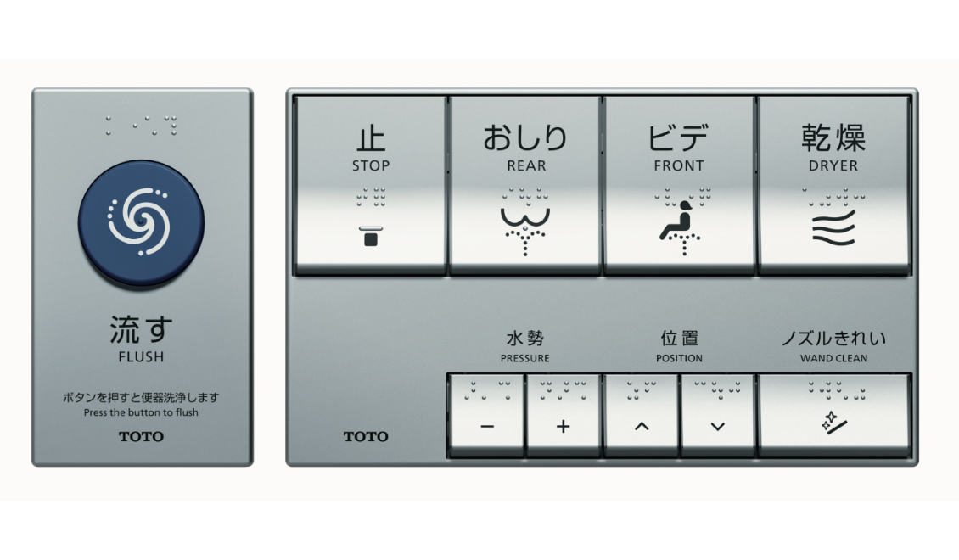
Task: Click the おしり REAR text
Action: coord(525,148)
